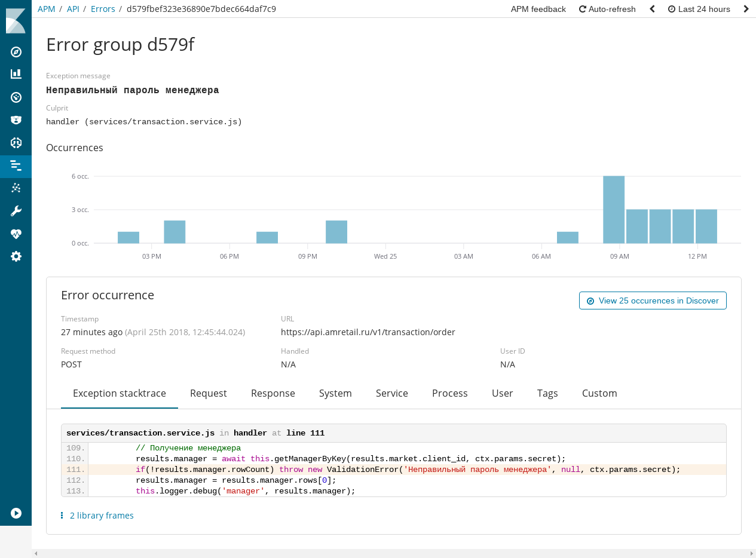Open the Machine Learning app icon
The image size is (756, 558).
[16, 143]
